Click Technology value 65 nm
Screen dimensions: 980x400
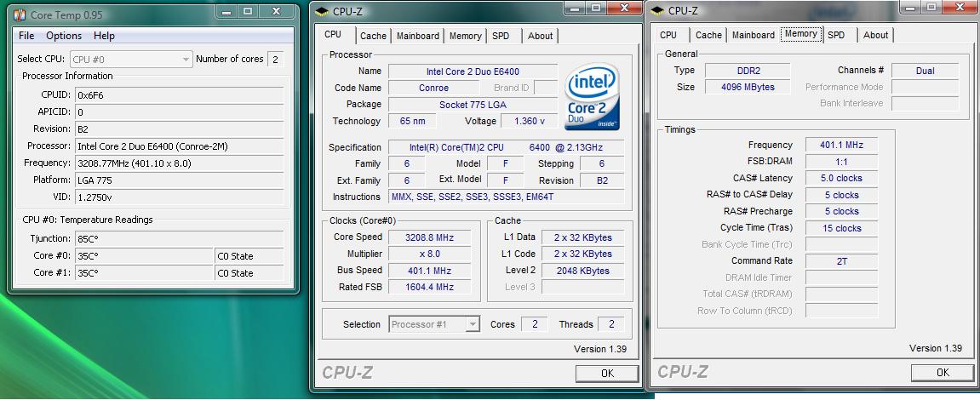(x=412, y=121)
